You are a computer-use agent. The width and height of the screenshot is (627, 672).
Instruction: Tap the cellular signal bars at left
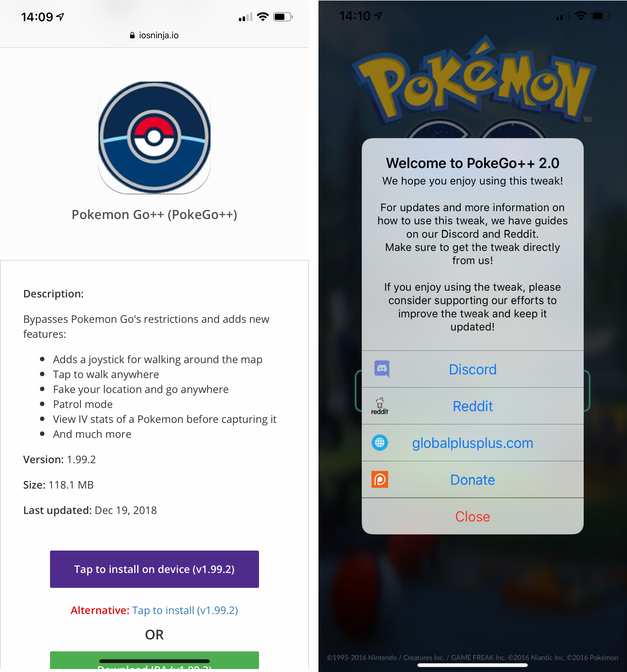[x=245, y=17]
